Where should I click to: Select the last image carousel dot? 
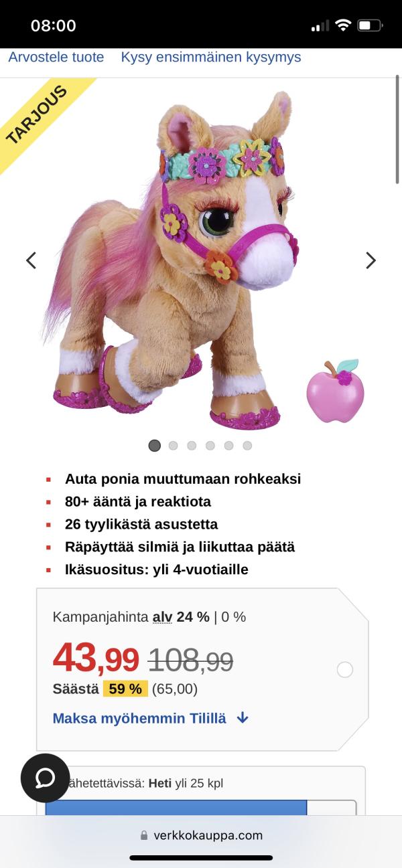click(247, 445)
